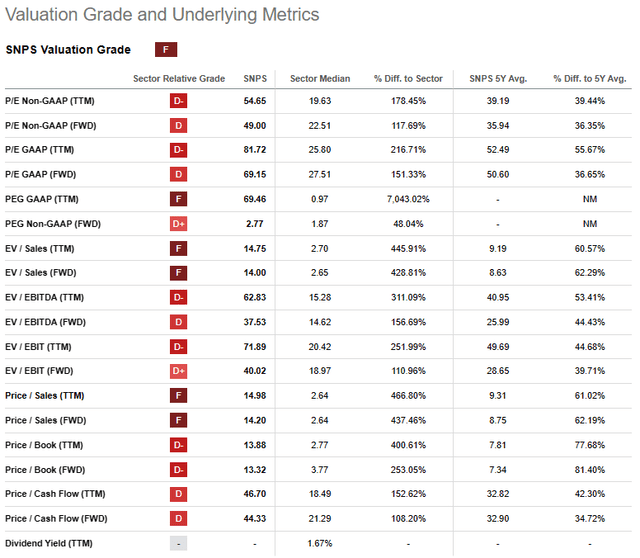Click the SNPS value 71.89
The image size is (640, 558).
click(x=255, y=347)
